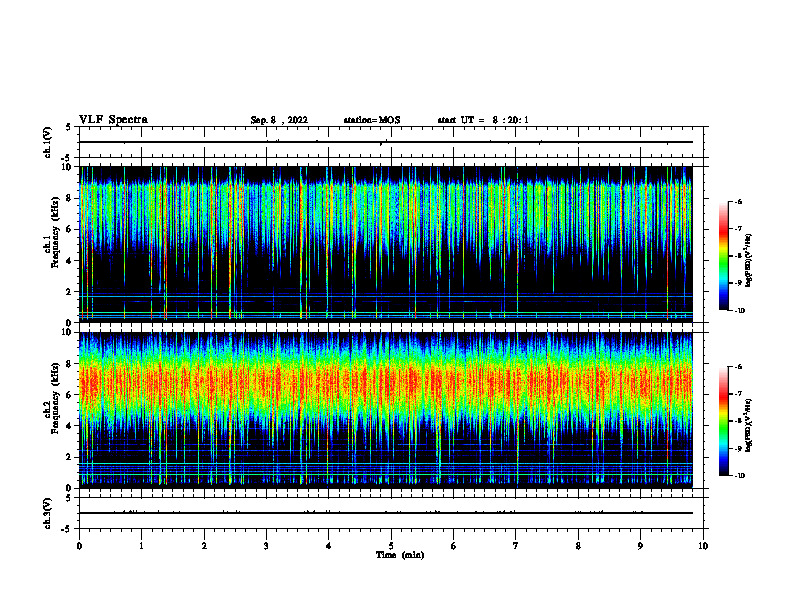
Task: Click time axis tick label "7"
Action: point(516,546)
